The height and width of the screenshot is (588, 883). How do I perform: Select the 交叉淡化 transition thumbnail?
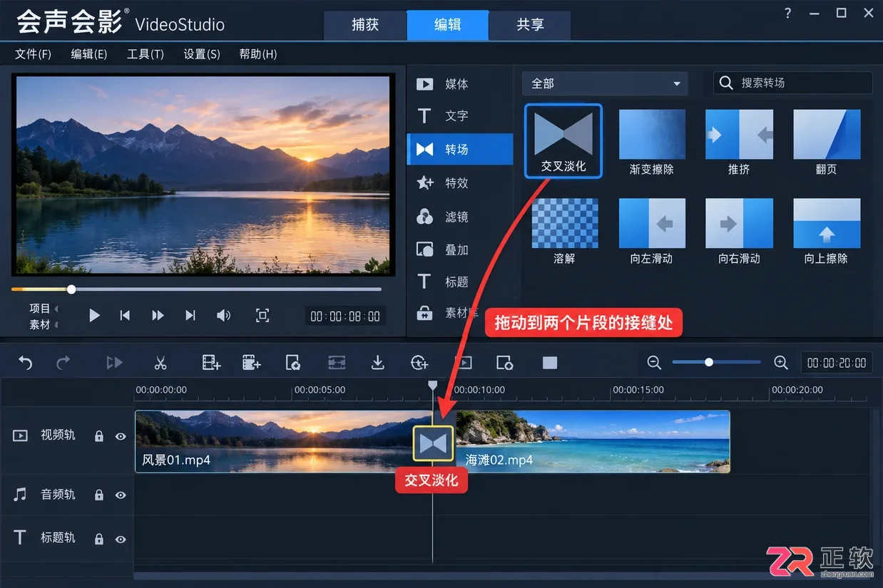pyautogui.click(x=563, y=141)
